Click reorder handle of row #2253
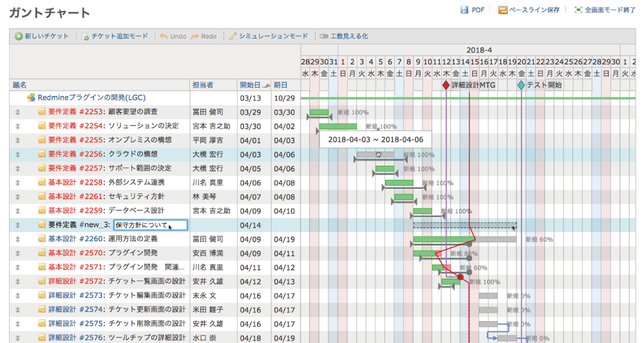644x343 pixels. (17, 112)
